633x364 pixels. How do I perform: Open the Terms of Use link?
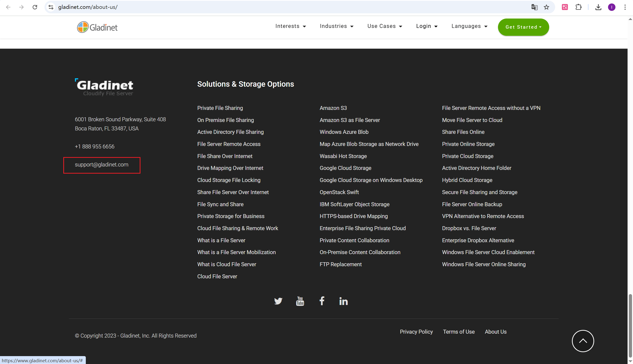click(459, 332)
